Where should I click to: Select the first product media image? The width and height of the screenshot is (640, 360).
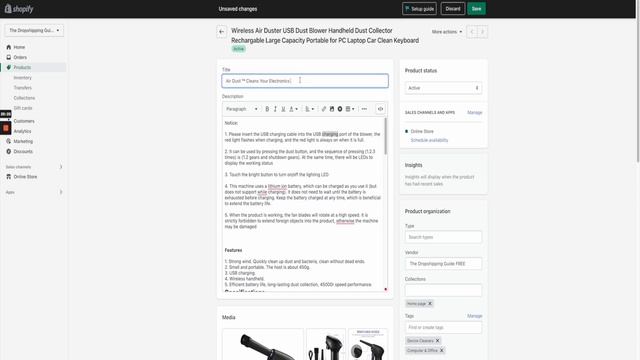click(x=263, y=344)
